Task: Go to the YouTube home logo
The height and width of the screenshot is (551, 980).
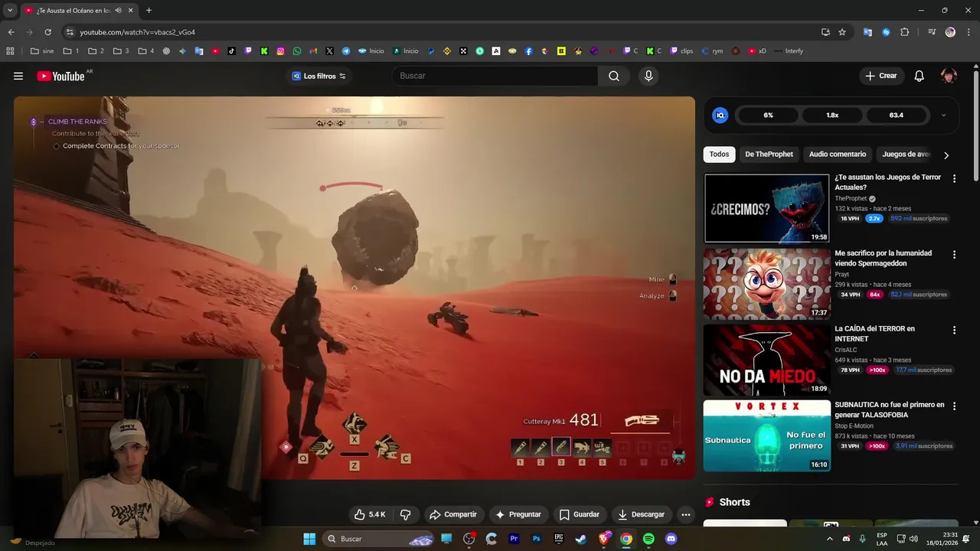Action: coord(61,76)
